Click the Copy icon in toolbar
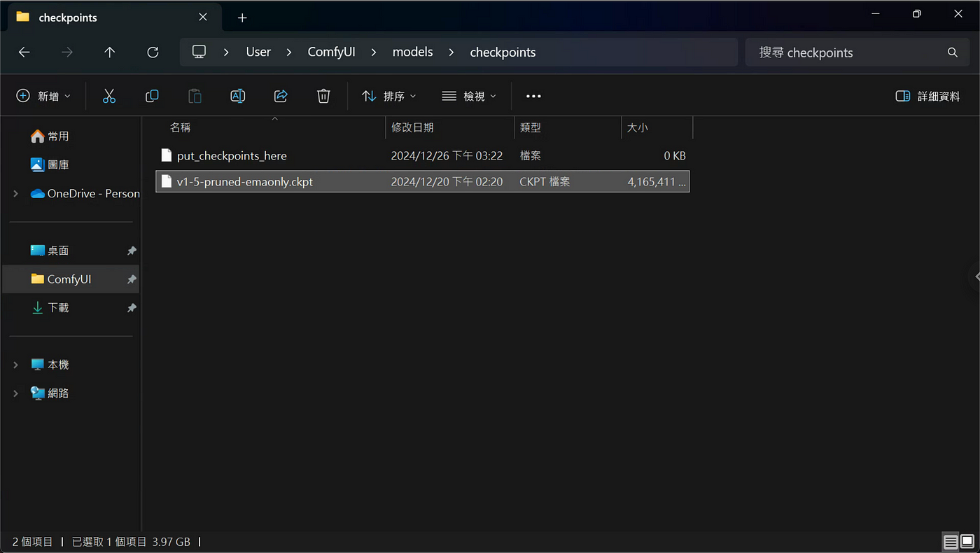980x553 pixels. point(152,96)
